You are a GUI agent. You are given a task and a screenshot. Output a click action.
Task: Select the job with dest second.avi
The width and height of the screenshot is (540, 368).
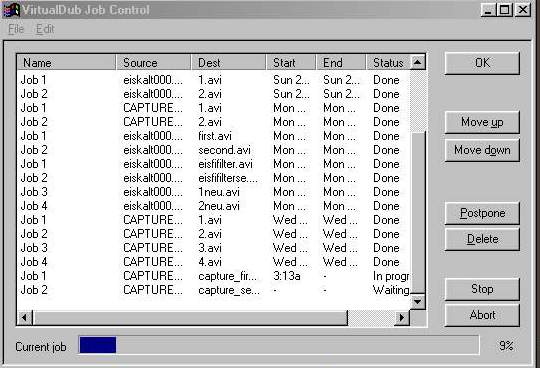click(x=214, y=150)
